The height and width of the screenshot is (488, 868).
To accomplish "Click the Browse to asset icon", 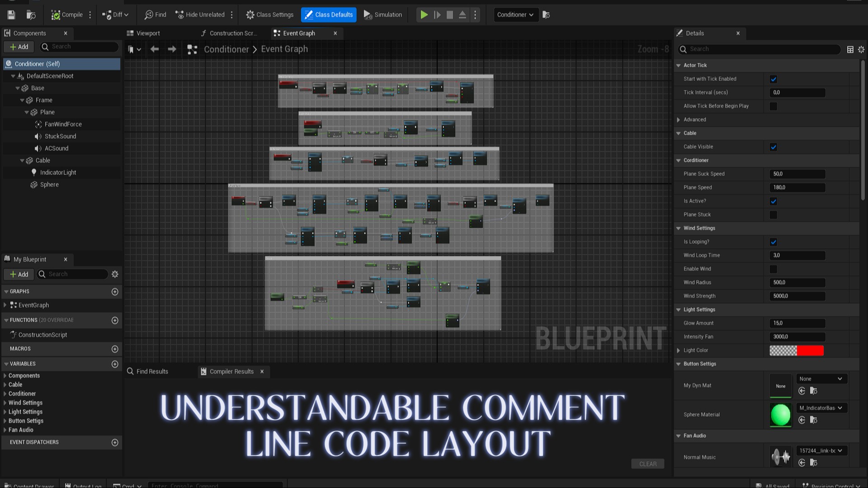I will tap(31, 15).
